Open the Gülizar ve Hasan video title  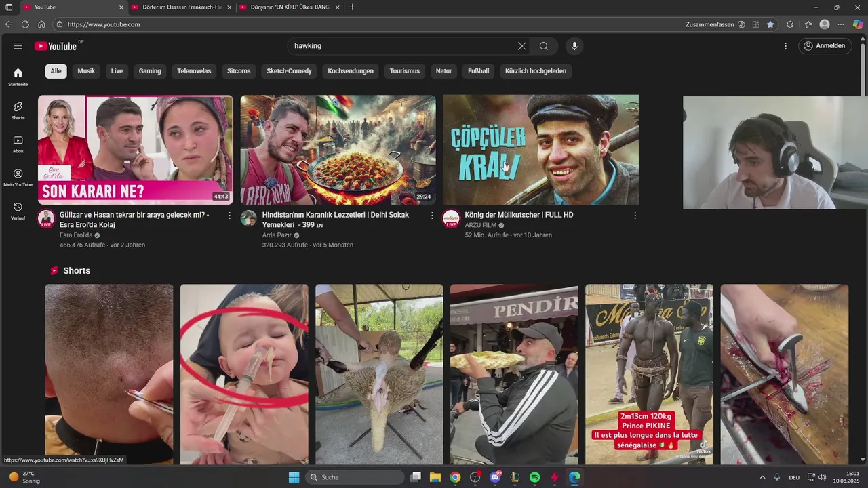tap(134, 220)
